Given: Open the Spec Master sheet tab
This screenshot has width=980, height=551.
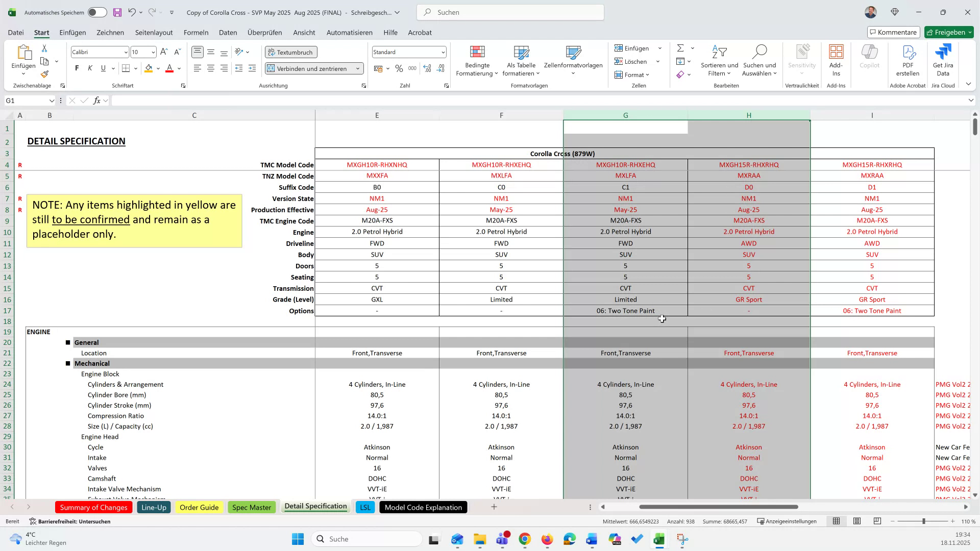Looking at the screenshot, I should click(252, 507).
